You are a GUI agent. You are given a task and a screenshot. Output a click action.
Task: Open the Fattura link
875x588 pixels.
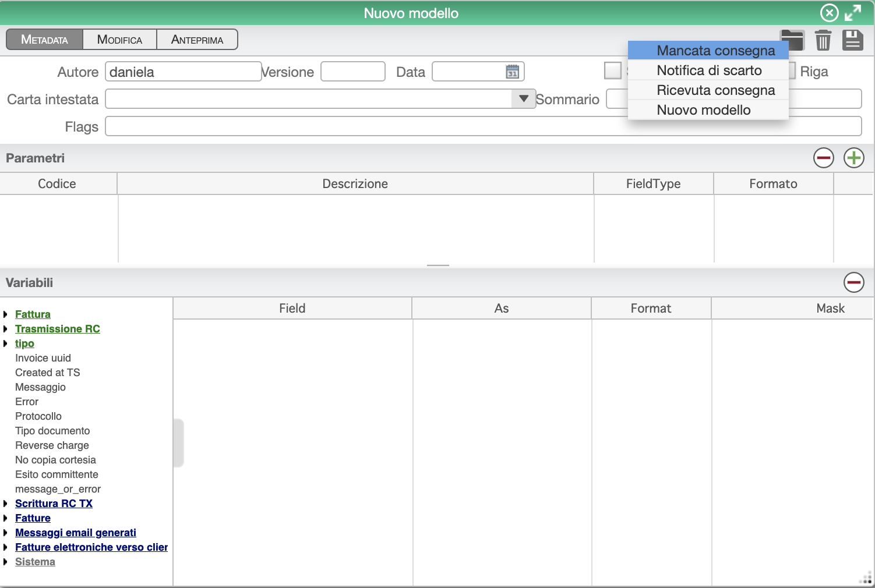[x=33, y=314]
